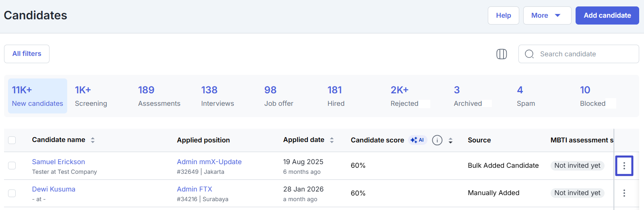Sort by Candidate name arrows
This screenshot has width=644, height=210.
[93, 140]
